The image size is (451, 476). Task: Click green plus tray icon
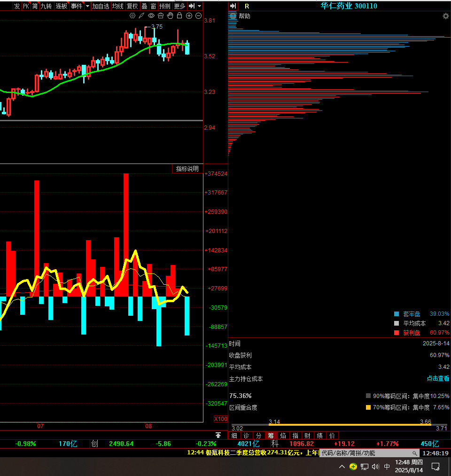353,467
